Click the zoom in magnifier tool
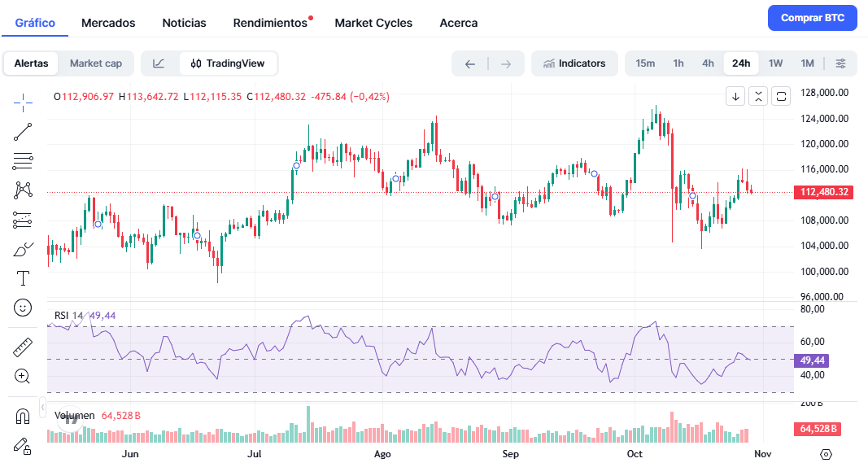Screen dimensions: 868x476 [x=23, y=376]
